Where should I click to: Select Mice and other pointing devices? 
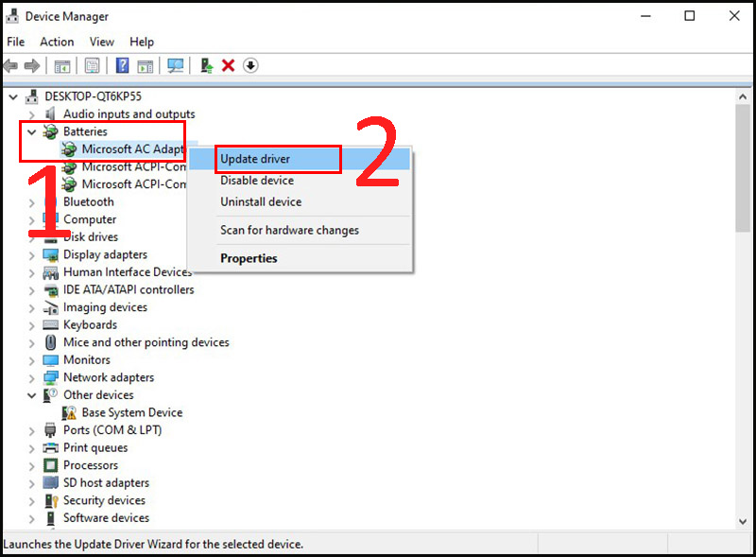[x=146, y=342]
